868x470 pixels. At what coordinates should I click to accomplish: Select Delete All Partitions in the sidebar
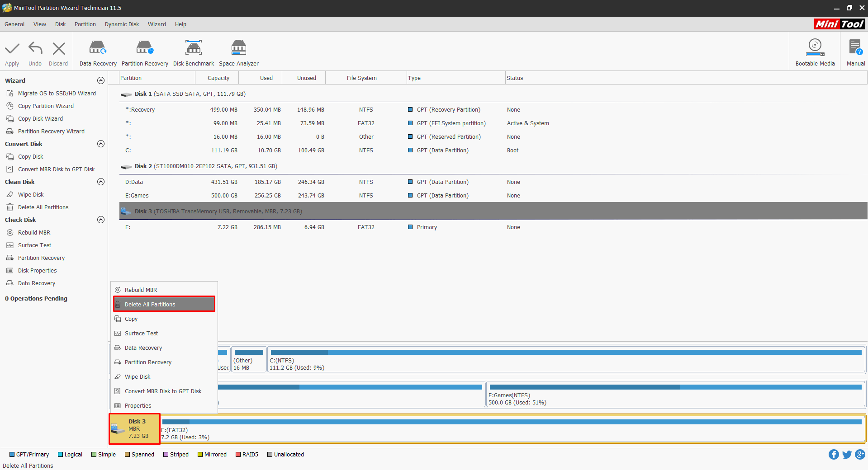coord(43,207)
